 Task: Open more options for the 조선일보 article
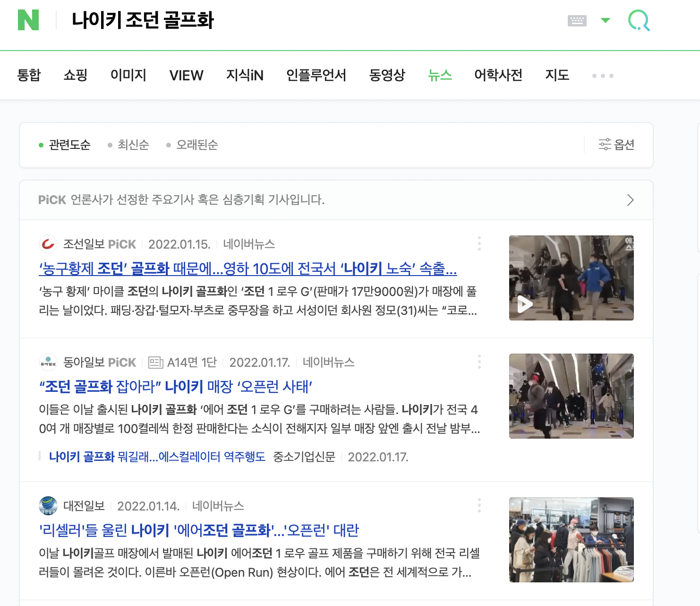point(479,243)
